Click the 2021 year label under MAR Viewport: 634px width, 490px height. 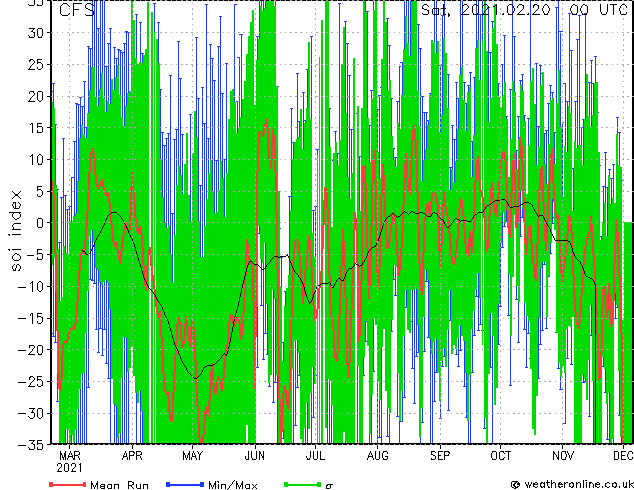pos(69,468)
